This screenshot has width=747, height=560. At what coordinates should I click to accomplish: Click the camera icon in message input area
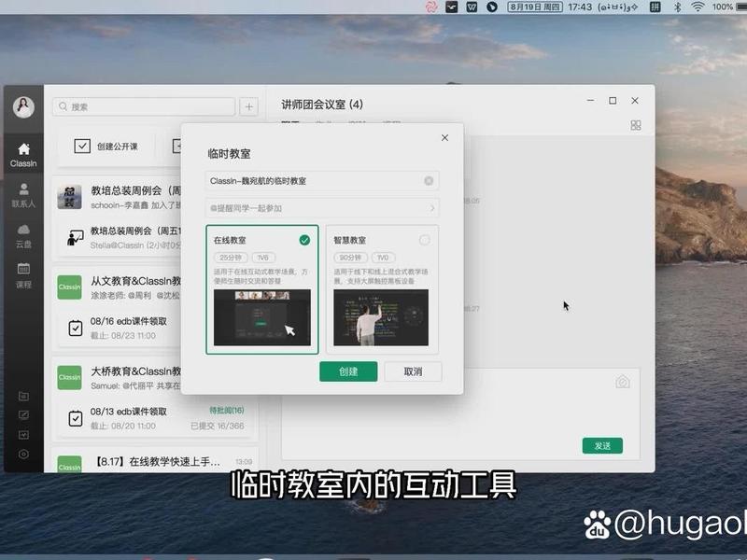[x=623, y=382]
